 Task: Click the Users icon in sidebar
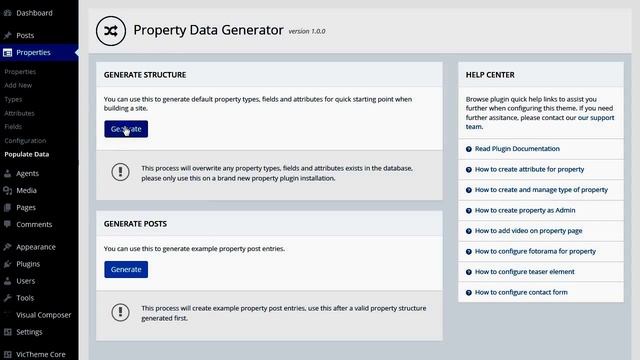7,281
